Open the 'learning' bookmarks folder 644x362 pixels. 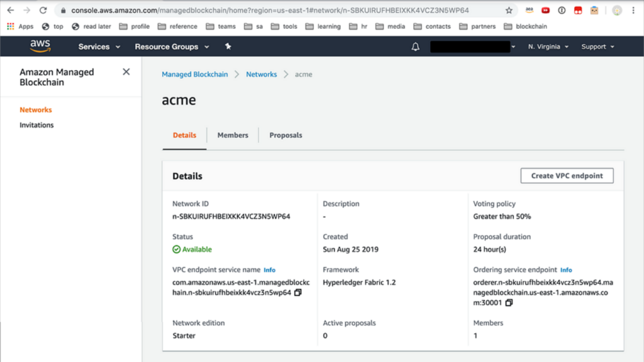(x=323, y=26)
